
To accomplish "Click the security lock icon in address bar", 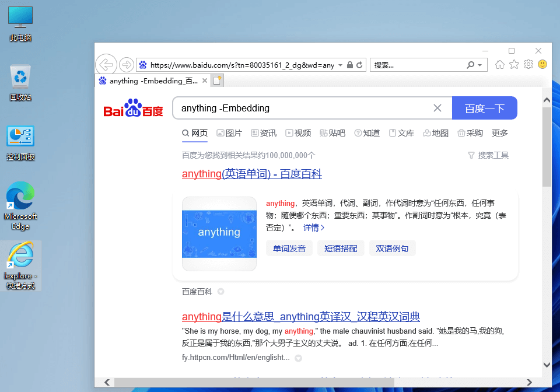I will pos(350,65).
